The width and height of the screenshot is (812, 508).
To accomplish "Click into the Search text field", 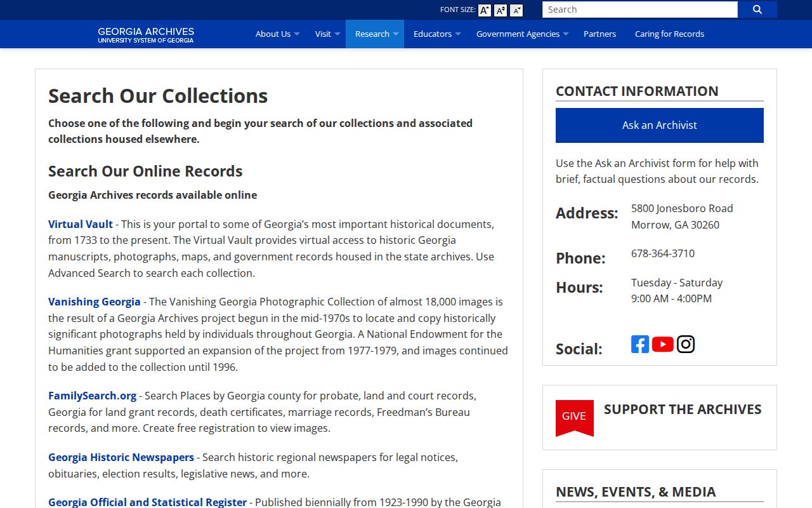I will coord(640,10).
